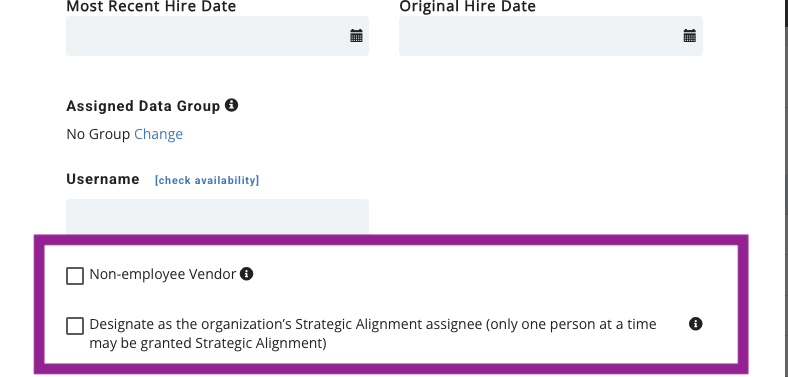Image resolution: width=788 pixels, height=377 pixels.
Task: Focus the Original Hire Date field
Action: click(x=551, y=36)
